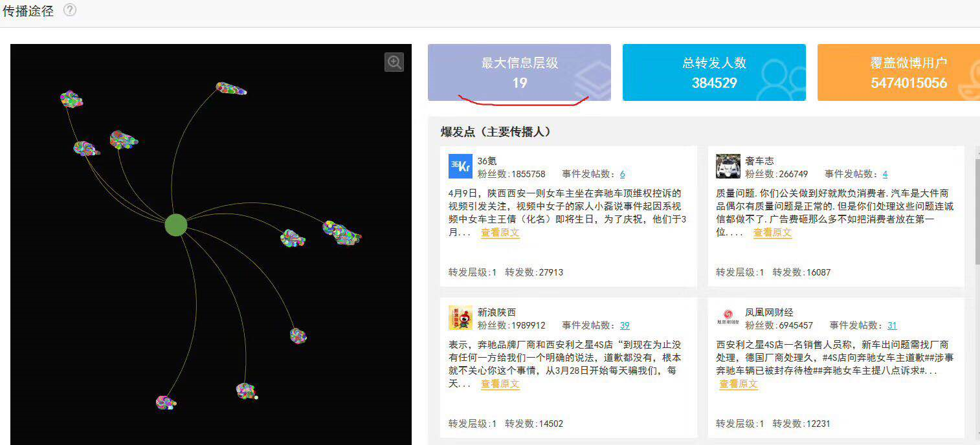Select the central green node in graph
980x445 pixels.
(176, 224)
